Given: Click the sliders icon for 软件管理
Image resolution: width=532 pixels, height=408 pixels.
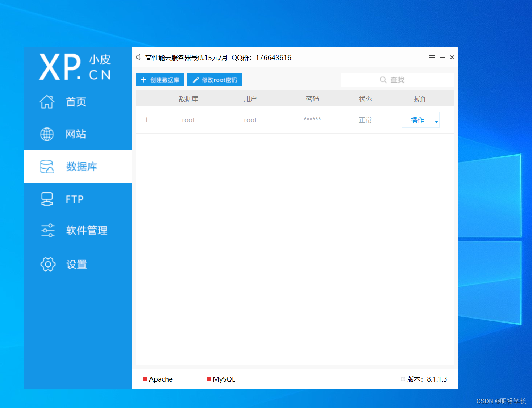Looking at the screenshot, I should tap(47, 230).
